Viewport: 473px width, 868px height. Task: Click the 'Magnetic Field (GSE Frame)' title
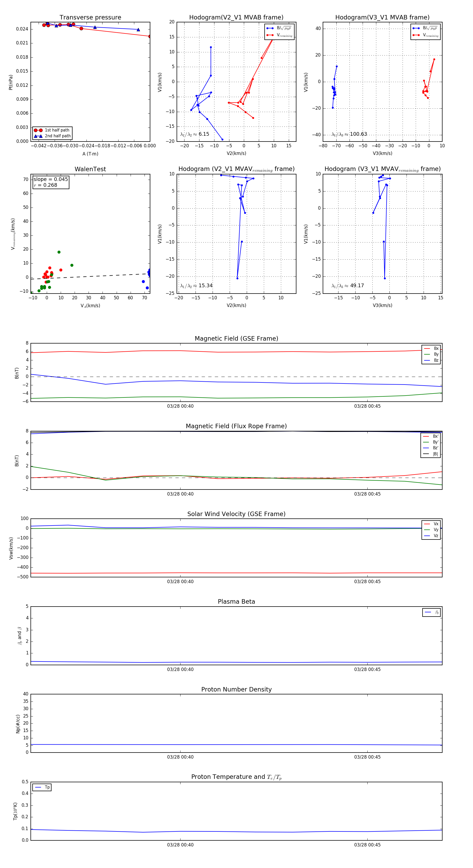236,339
